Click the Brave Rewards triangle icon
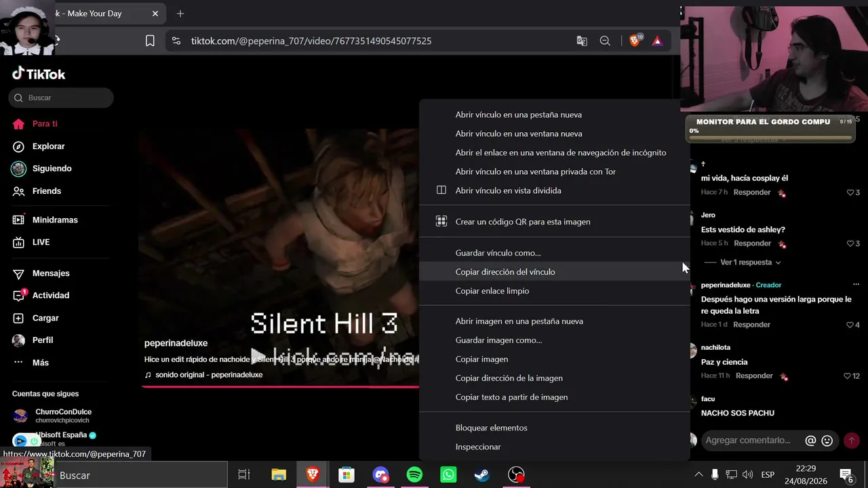Image resolution: width=868 pixels, height=488 pixels. click(657, 41)
